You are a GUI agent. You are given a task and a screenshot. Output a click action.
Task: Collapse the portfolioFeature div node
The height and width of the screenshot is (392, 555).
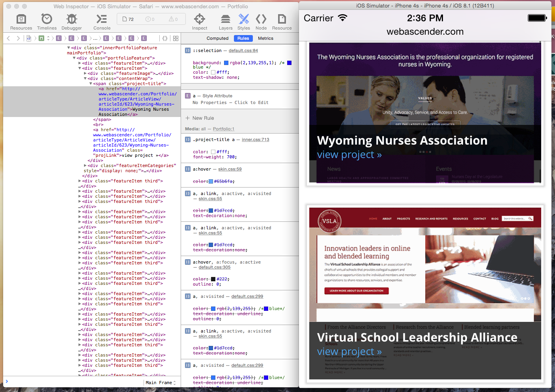pyautogui.click(x=74, y=58)
